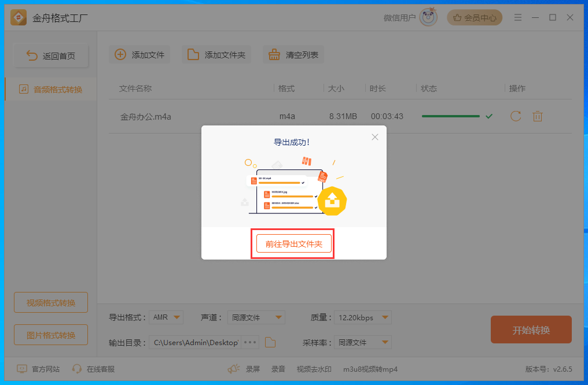Click the megaphone announcement icon
Viewport: 588px width, 385px height.
pos(234,369)
